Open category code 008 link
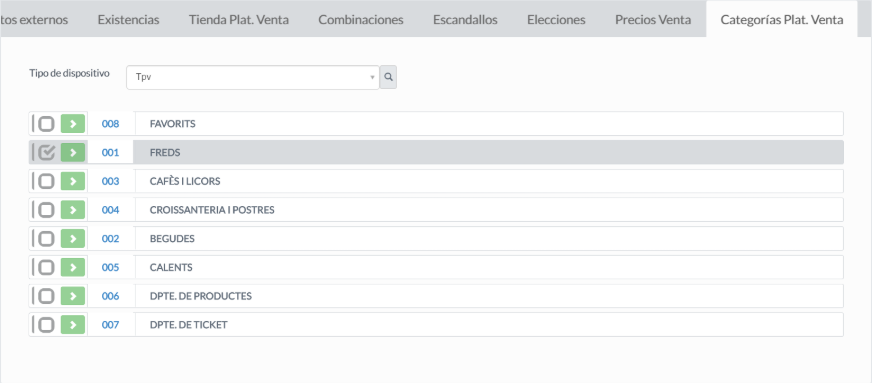The width and height of the screenshot is (872, 383). pyautogui.click(x=110, y=123)
